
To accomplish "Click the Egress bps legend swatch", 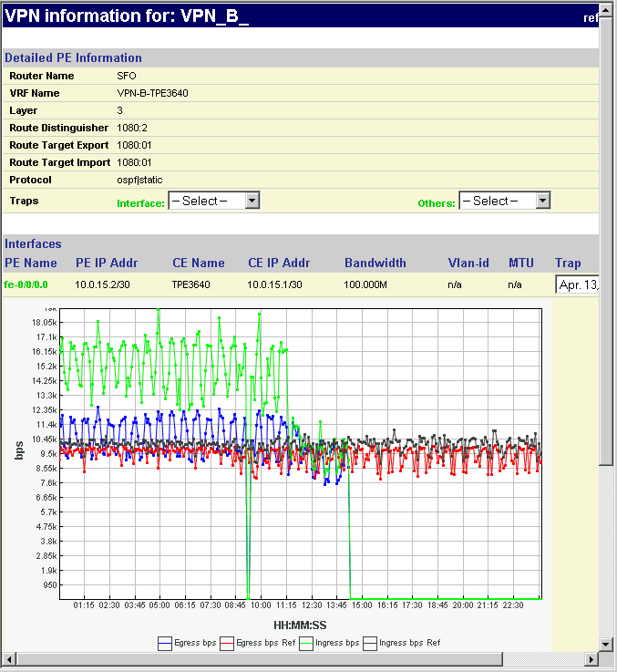I will click(x=164, y=643).
